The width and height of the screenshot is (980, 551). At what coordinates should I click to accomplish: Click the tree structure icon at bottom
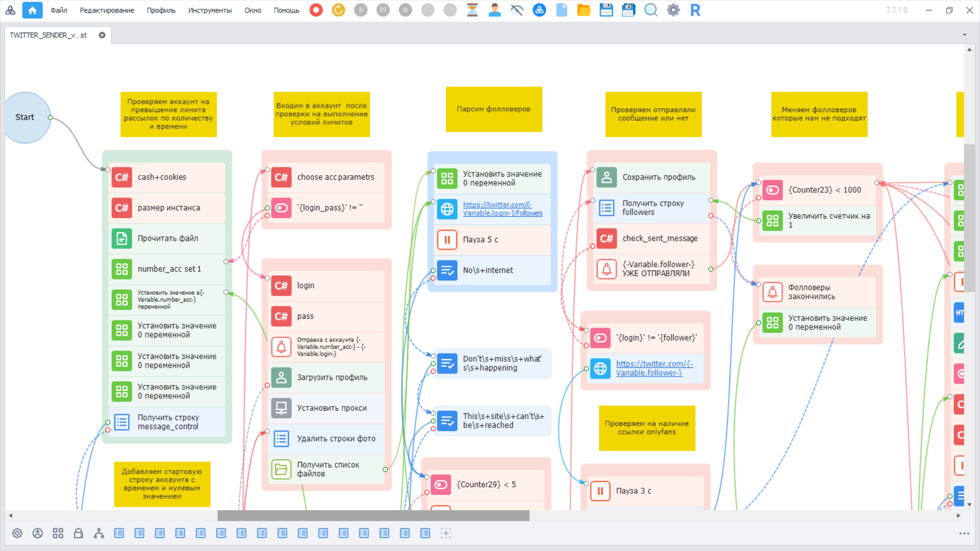99,533
